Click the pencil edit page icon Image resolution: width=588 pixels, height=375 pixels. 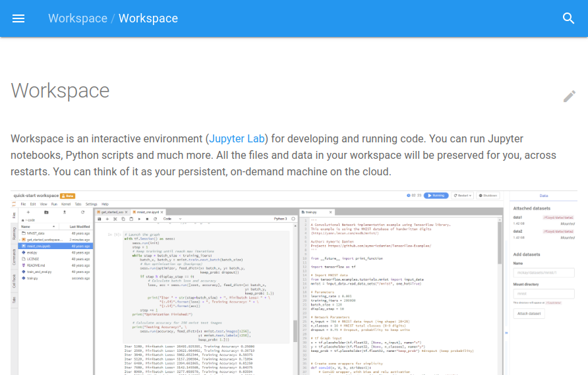coord(570,96)
